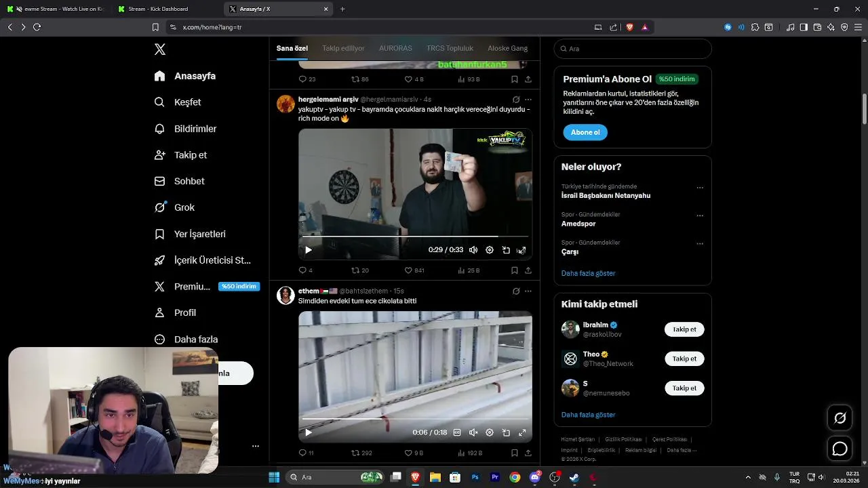Click Abone ol premium button

pos(585,132)
